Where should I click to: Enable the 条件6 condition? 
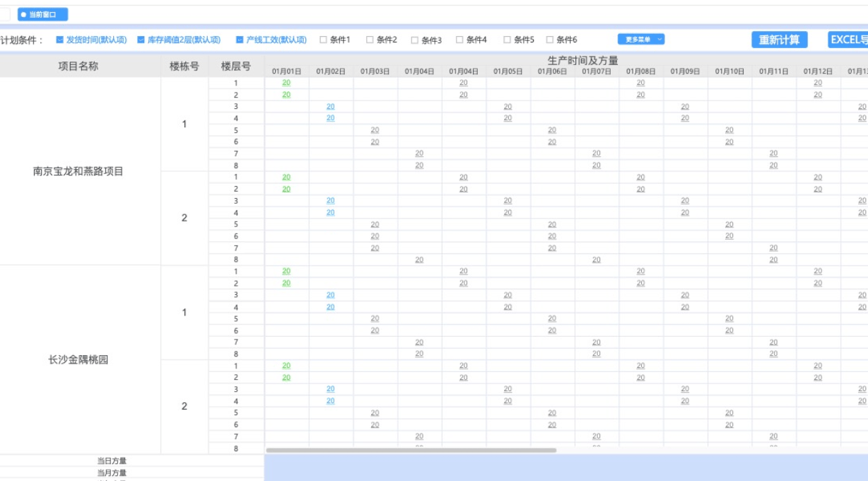pyautogui.click(x=550, y=40)
